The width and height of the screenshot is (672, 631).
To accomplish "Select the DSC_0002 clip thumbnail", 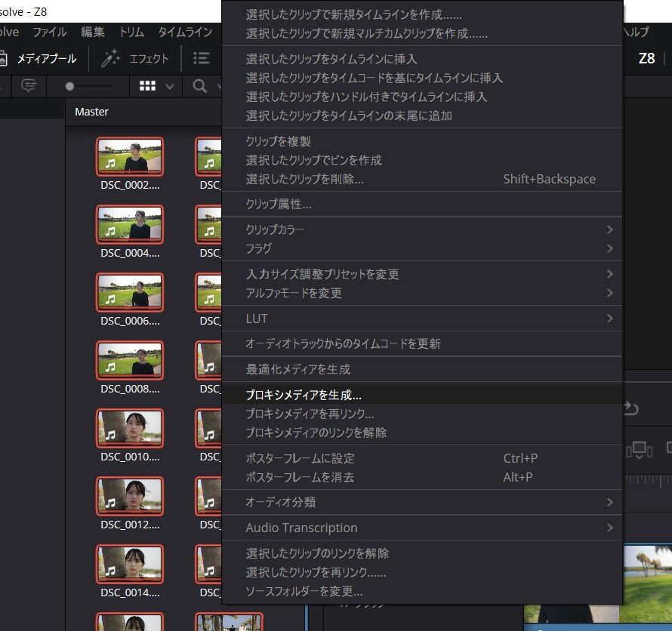I will click(x=130, y=156).
